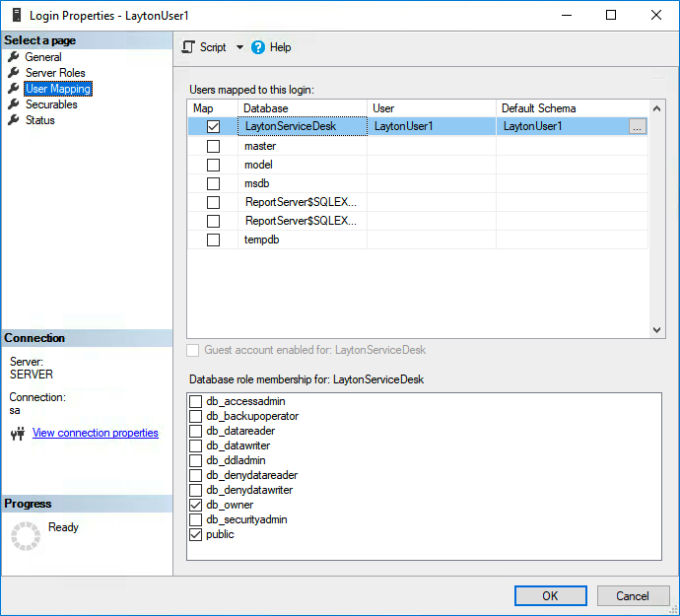Open View connection properties link

96,433
